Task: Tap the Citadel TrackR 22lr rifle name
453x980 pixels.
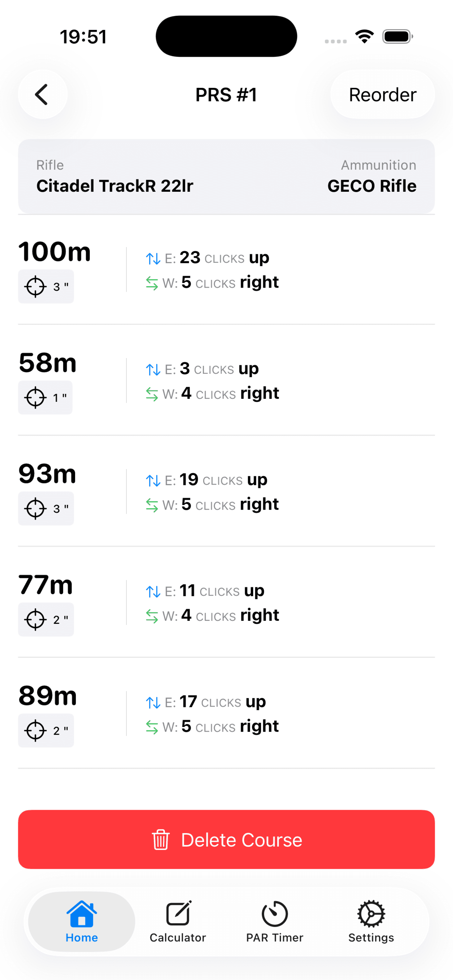Action: (115, 186)
